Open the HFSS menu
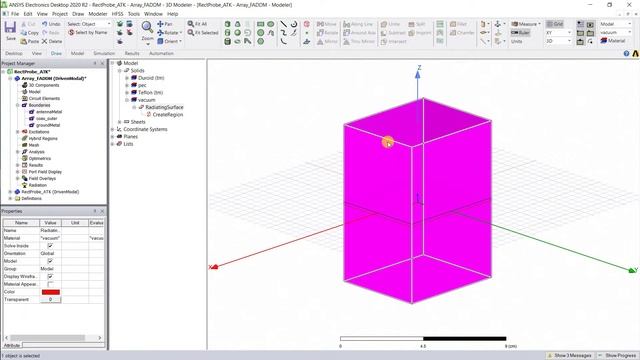 [x=118, y=13]
